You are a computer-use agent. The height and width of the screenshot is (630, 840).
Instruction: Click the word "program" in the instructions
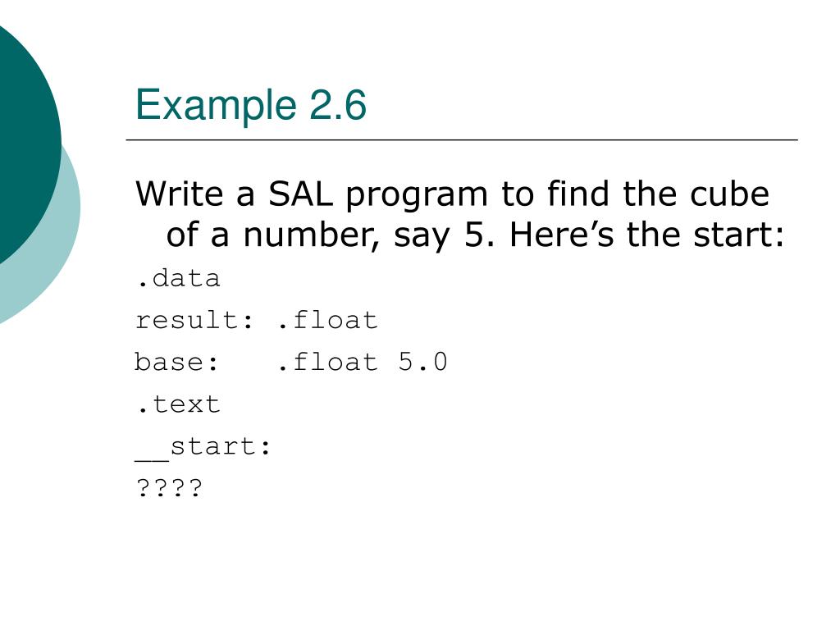pyautogui.click(x=416, y=196)
